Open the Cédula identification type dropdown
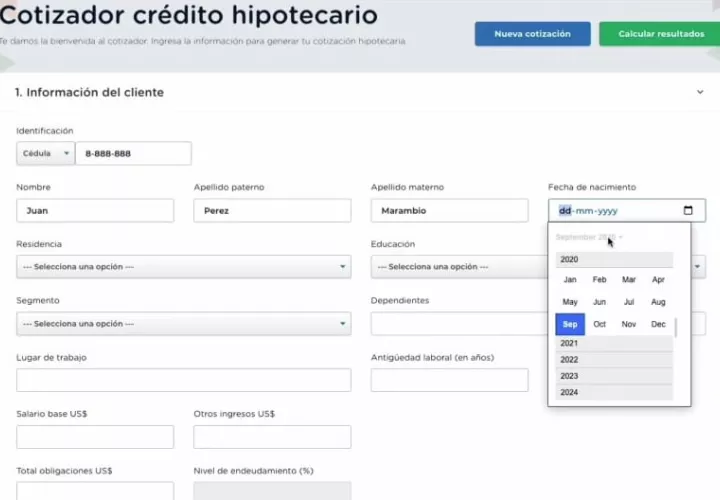Viewport: 720px width, 500px height. (x=45, y=153)
